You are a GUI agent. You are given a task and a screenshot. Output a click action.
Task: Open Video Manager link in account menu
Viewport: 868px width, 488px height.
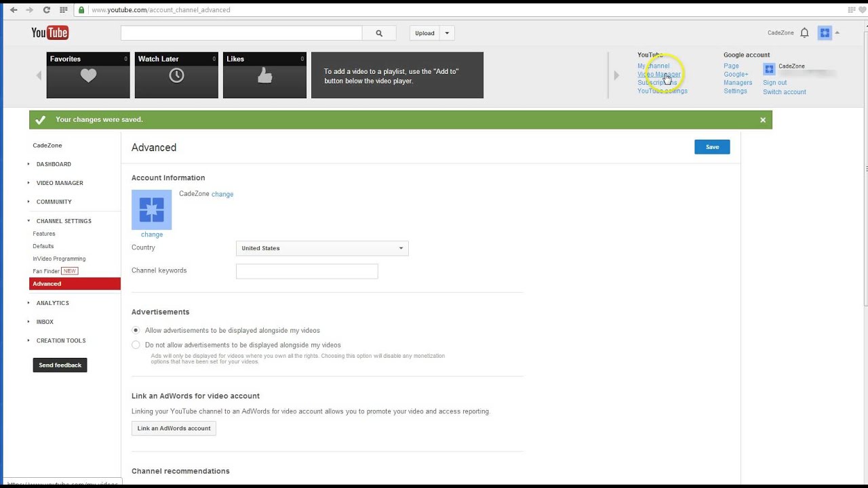658,75
